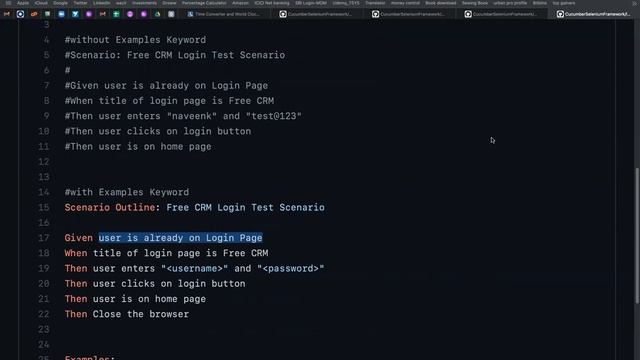640x360 pixels.
Task: Open the Google bookmark
Action: pos(60,3)
